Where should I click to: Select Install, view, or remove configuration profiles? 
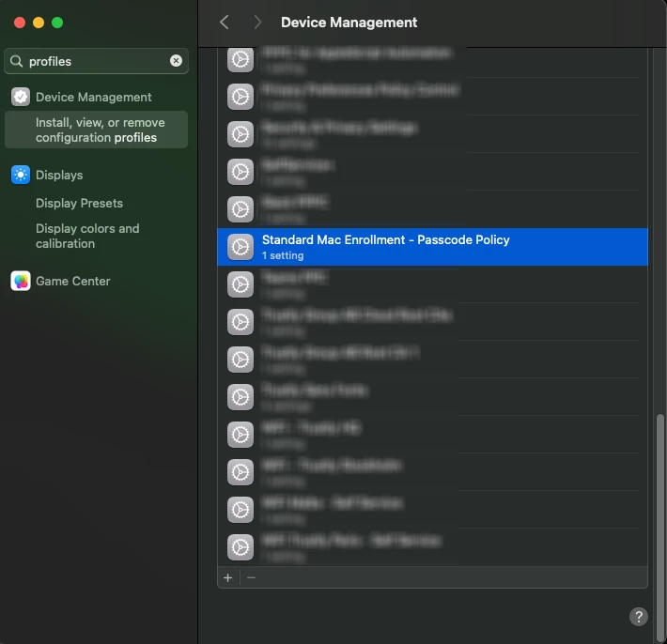[x=96, y=130]
